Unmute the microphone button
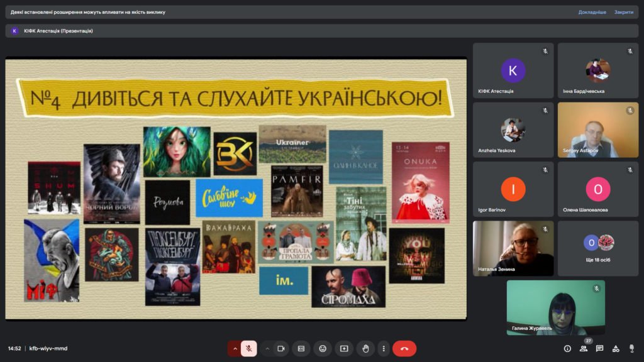 pos(249,348)
